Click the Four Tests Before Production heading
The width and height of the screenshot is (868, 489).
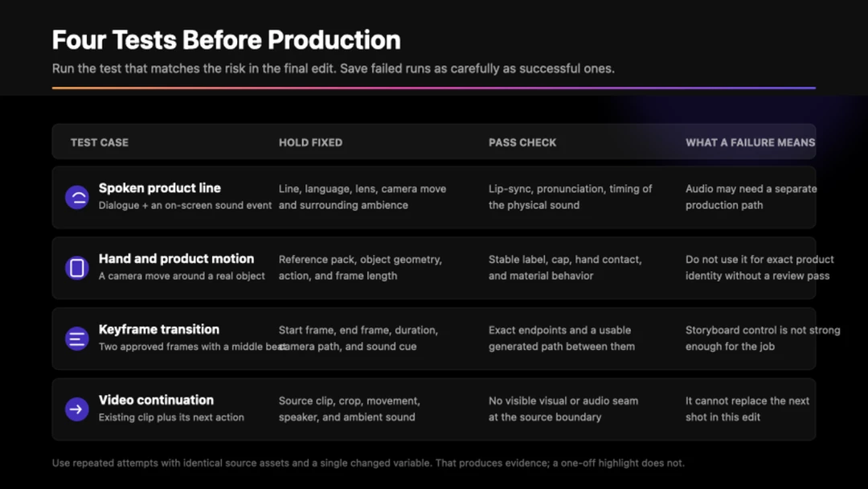click(x=227, y=40)
